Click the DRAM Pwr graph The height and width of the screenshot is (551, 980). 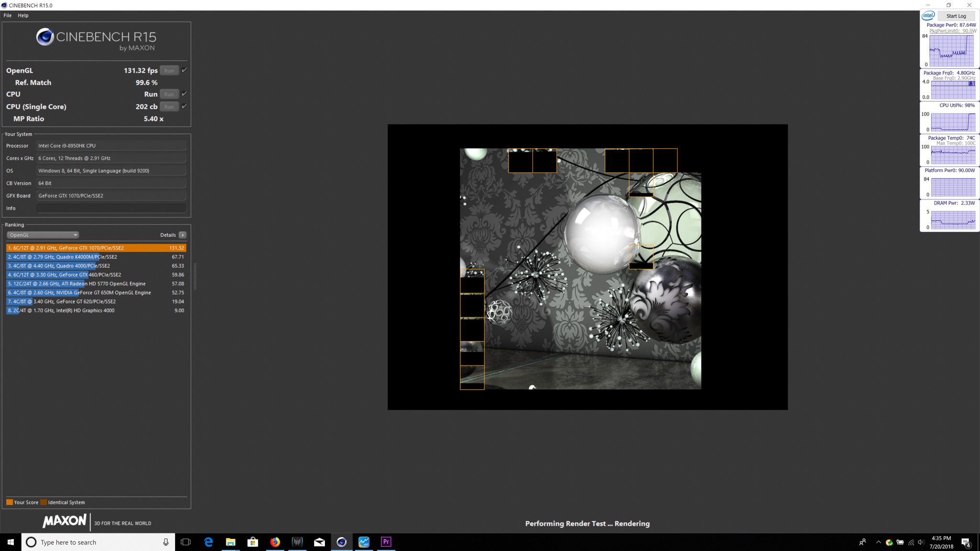(x=953, y=220)
